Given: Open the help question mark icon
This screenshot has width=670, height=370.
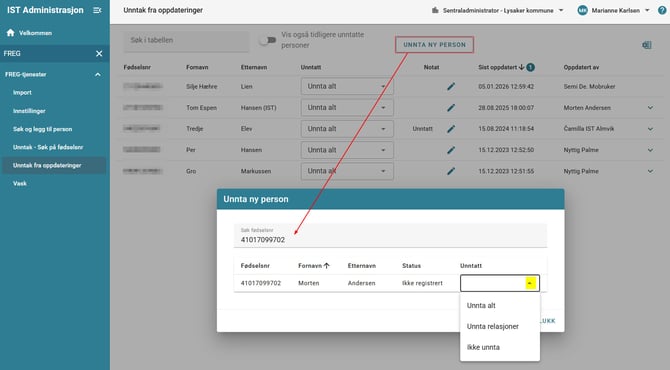Looking at the screenshot, I should tap(662, 10).
